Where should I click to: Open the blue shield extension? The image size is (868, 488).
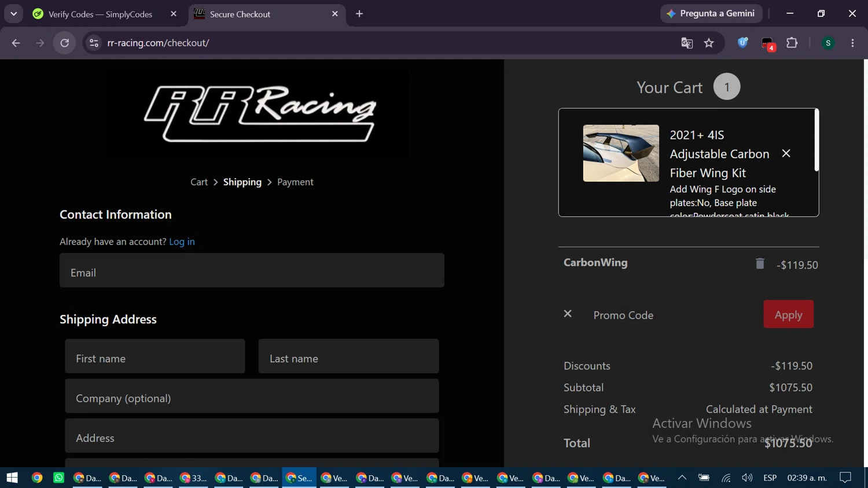(x=742, y=43)
